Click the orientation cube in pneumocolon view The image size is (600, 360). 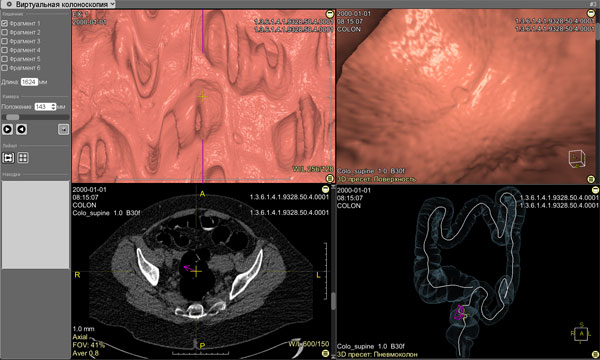point(581,333)
